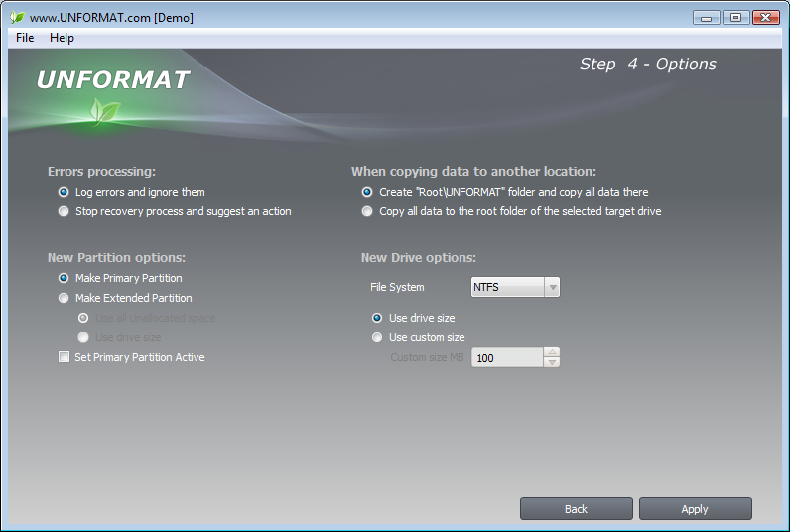Click the UNFORMAT leaf icon in title bar

[x=17, y=17]
